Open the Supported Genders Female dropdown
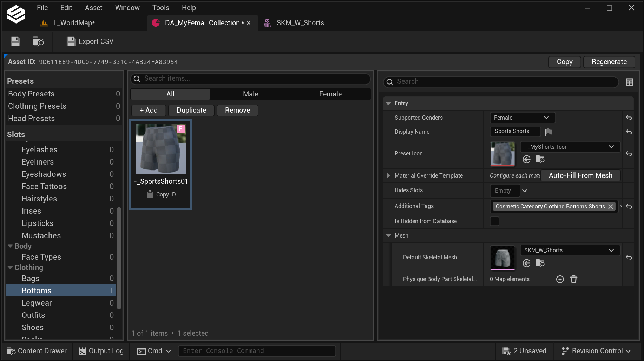 pos(522,118)
